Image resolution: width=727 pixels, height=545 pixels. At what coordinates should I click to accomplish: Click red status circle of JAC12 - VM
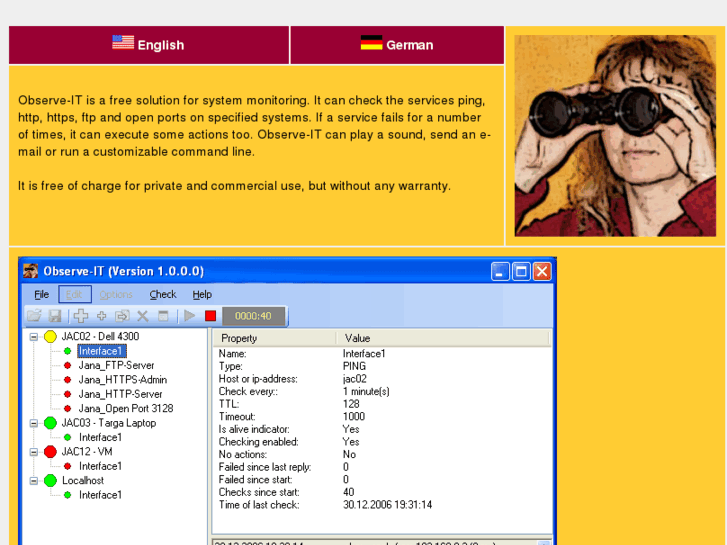point(50,452)
